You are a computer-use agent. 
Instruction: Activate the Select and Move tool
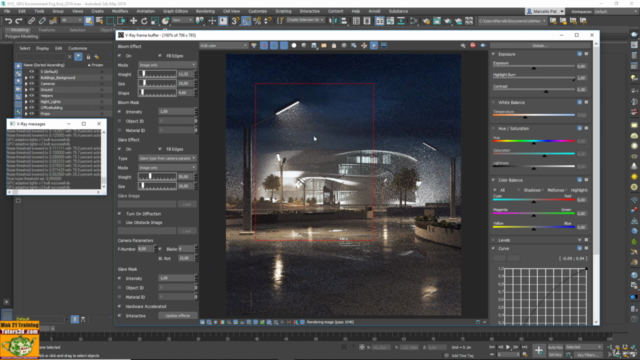pyautogui.click(x=133, y=21)
